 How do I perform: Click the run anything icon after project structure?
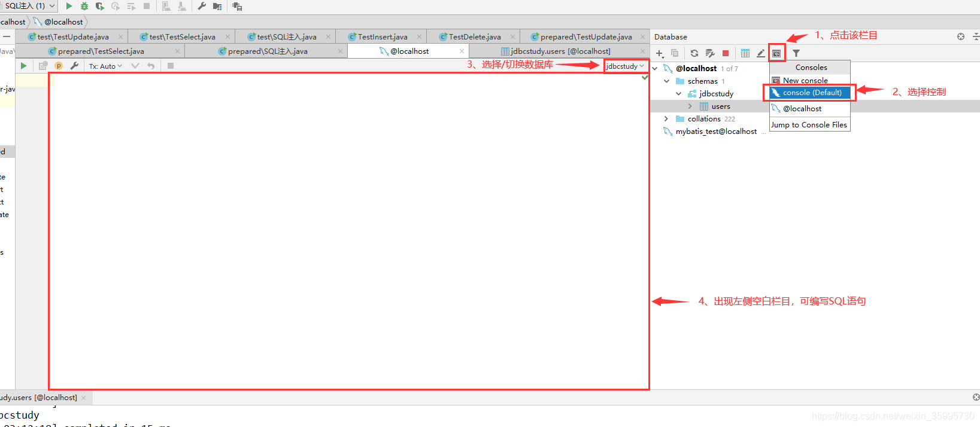pos(237,6)
